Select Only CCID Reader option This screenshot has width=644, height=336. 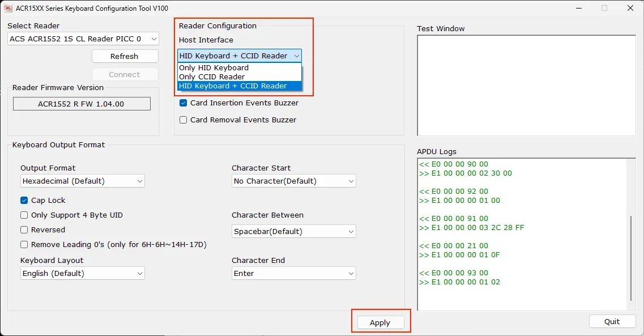(x=212, y=76)
